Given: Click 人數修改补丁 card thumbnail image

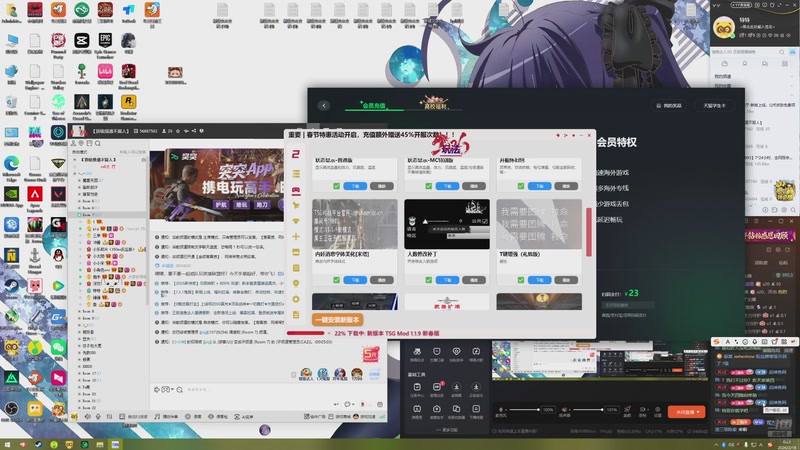Looking at the screenshot, I should (447, 224).
